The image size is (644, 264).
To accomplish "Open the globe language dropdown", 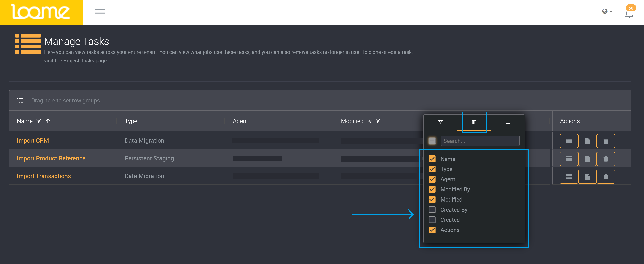I will point(607,12).
